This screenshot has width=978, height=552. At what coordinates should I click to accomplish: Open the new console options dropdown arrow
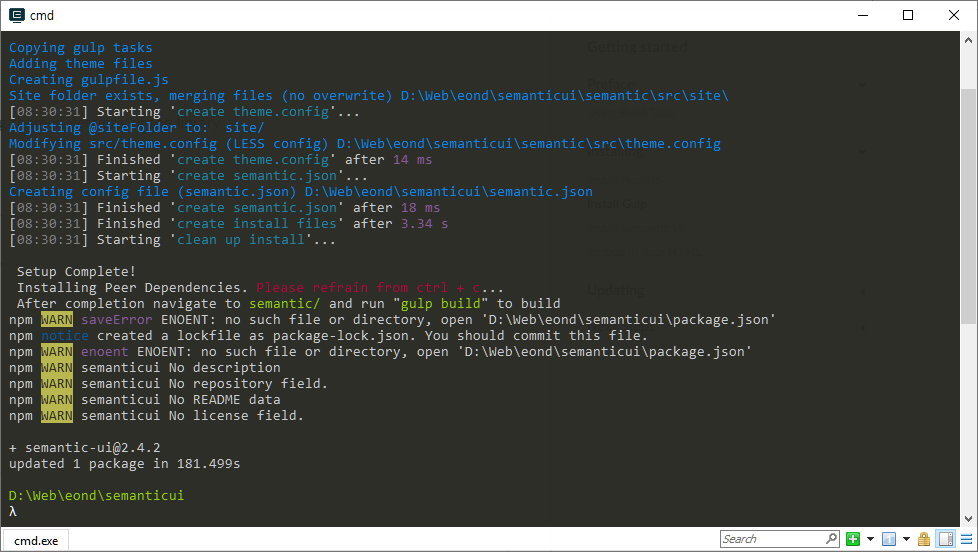point(870,539)
